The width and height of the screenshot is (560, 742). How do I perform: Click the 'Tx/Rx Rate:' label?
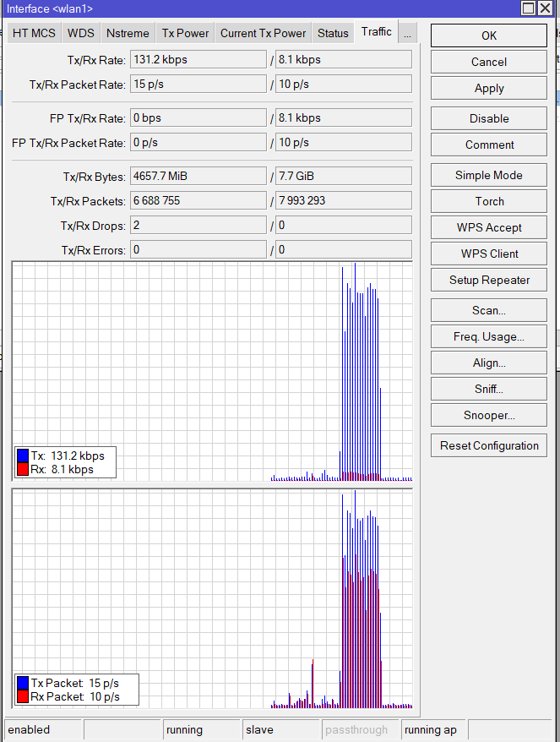click(x=96, y=61)
